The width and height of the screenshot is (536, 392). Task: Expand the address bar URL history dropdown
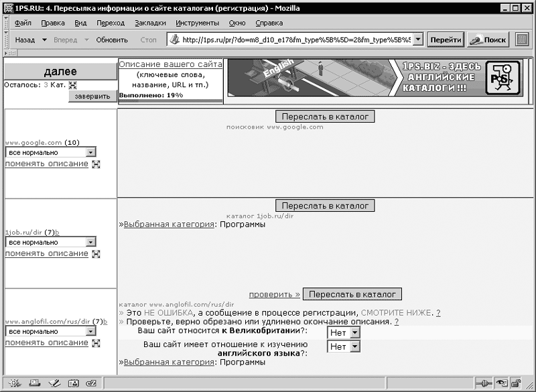(x=418, y=40)
